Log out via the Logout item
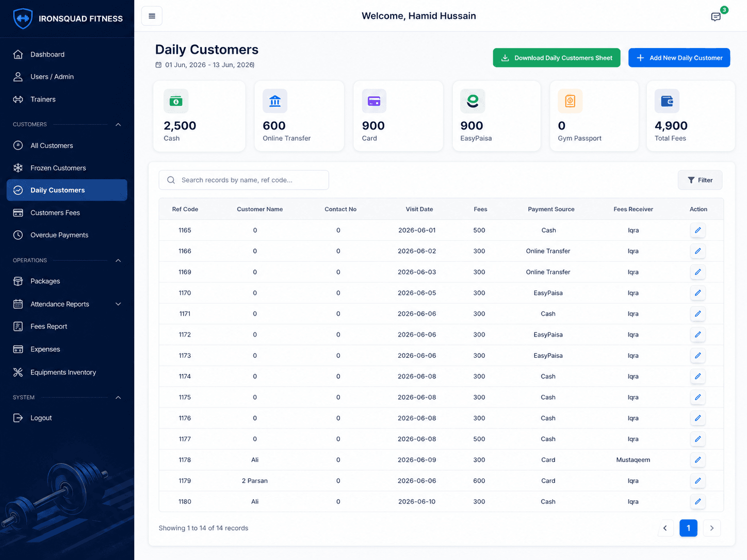 (67, 418)
